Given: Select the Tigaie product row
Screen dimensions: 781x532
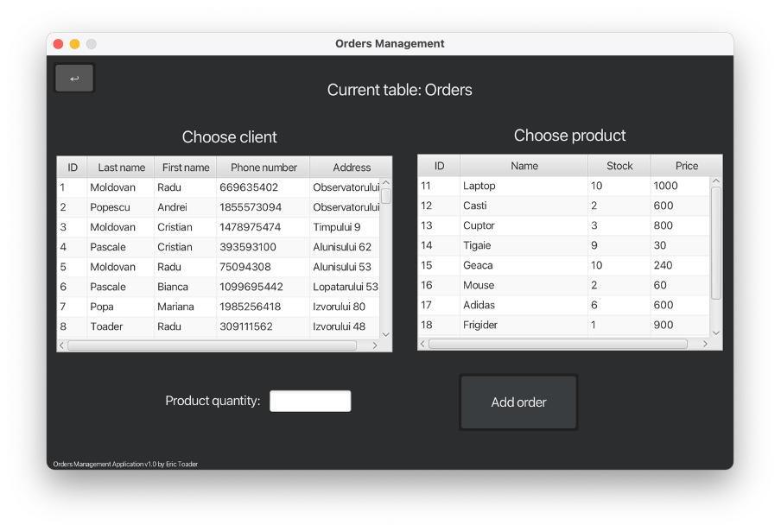Looking at the screenshot, I should 564,245.
